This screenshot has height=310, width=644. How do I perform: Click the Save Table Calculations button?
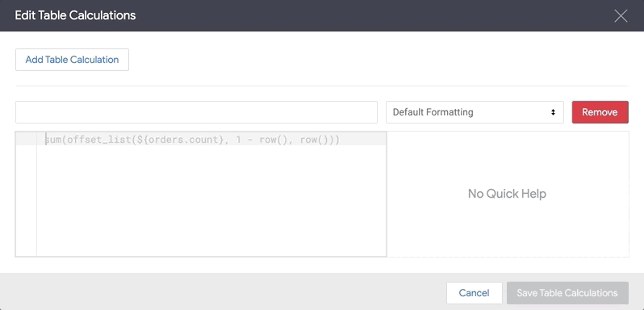coord(567,293)
